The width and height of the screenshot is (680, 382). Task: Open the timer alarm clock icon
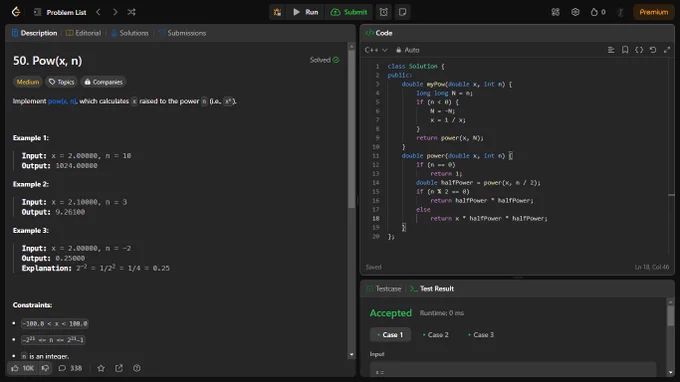coord(384,12)
